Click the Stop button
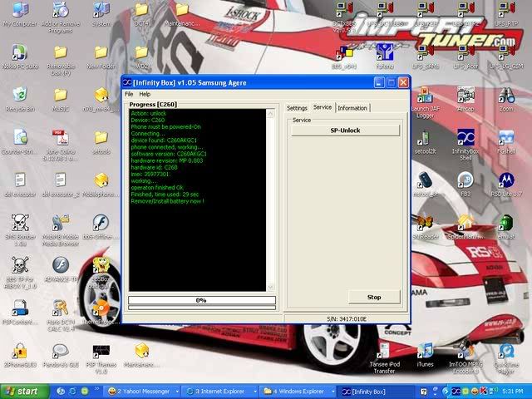The width and height of the screenshot is (532, 399). [374, 297]
